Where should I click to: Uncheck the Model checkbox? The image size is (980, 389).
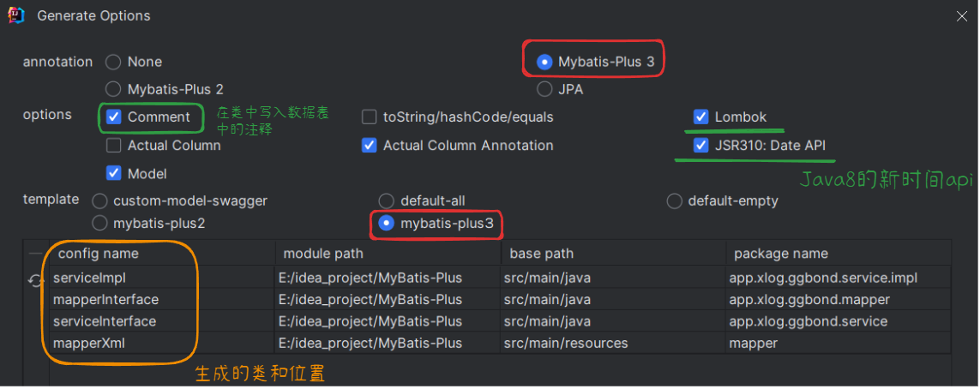pos(114,174)
